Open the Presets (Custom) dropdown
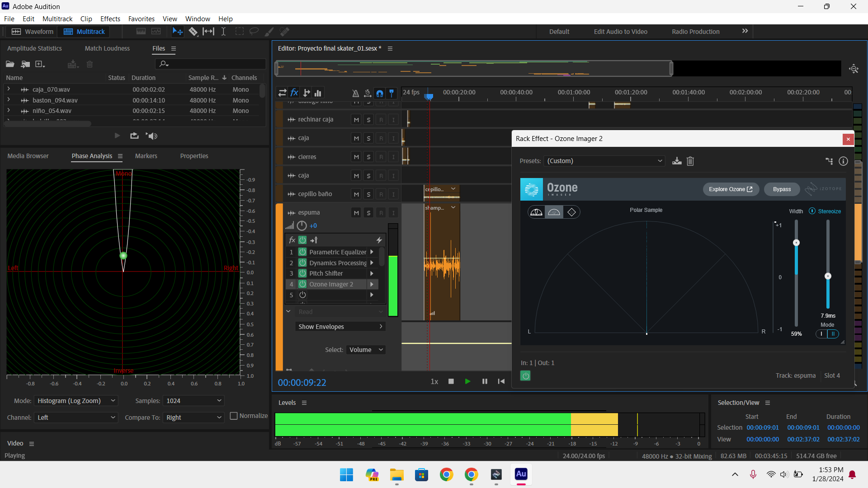The height and width of the screenshot is (488, 868). [x=605, y=161]
